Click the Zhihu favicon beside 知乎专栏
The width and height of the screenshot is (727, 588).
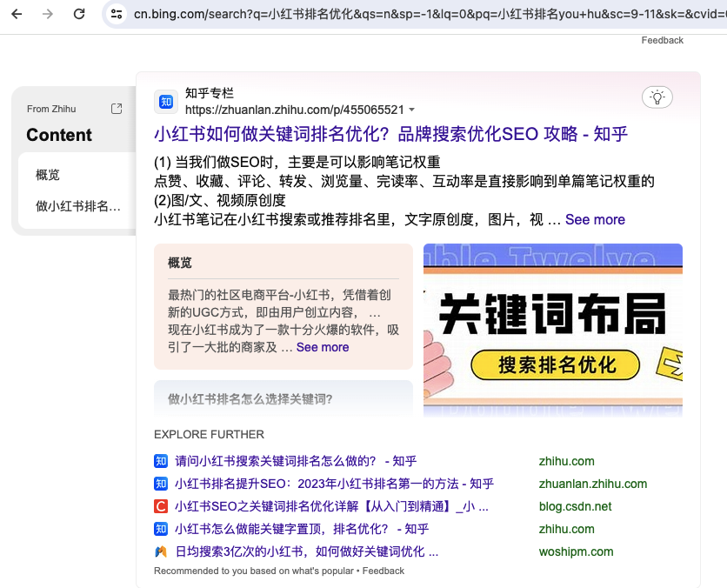tap(166, 102)
